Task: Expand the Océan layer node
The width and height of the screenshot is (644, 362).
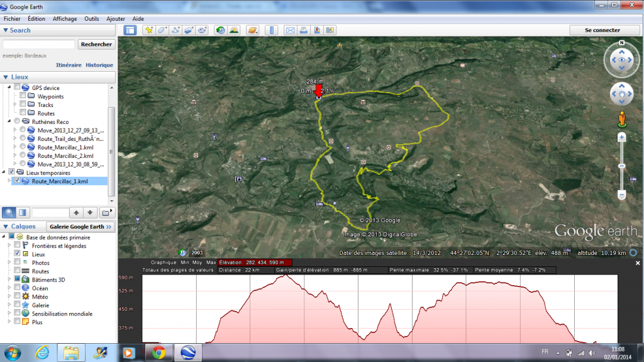Action: click(9, 288)
